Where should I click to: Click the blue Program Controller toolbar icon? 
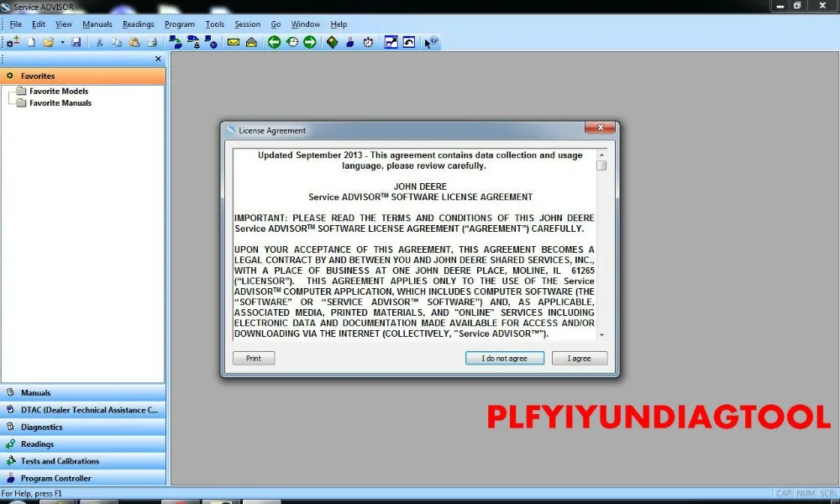(349, 42)
